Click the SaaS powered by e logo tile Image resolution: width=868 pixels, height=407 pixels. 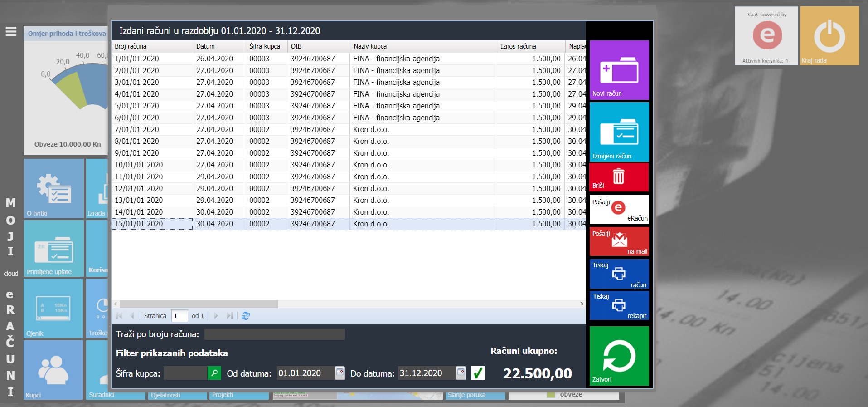(x=766, y=36)
